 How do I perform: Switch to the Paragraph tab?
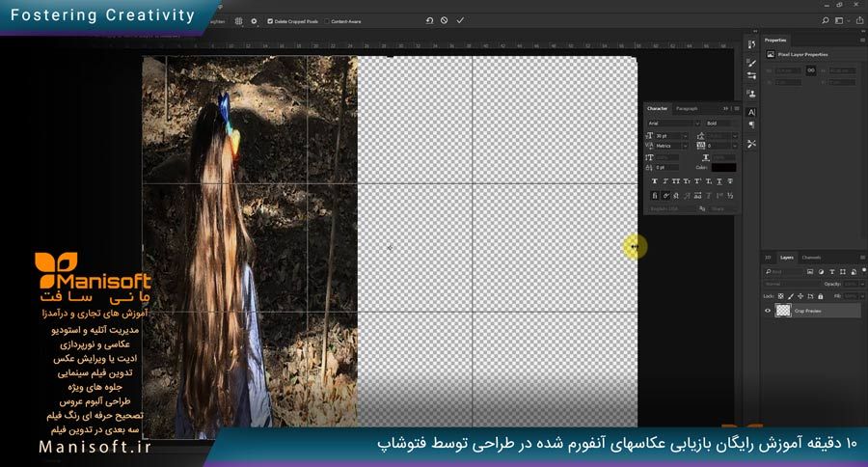pyautogui.click(x=687, y=109)
